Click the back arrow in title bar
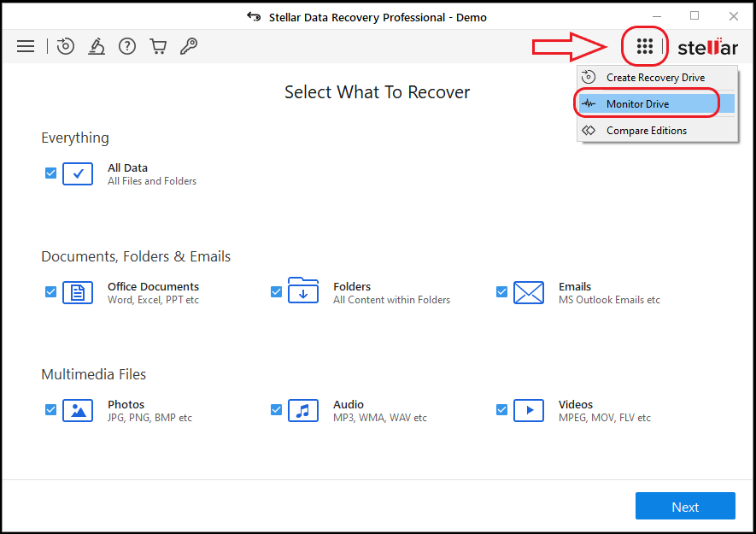Image resolution: width=756 pixels, height=534 pixels. point(254,17)
